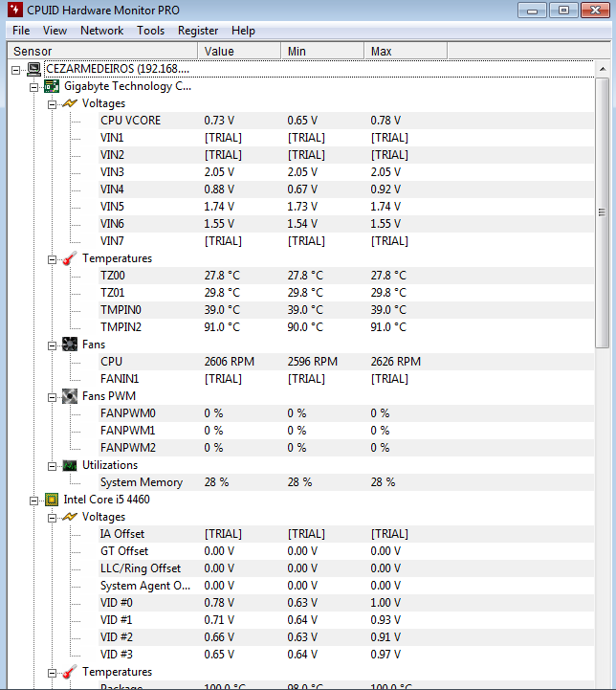Image resolution: width=616 pixels, height=690 pixels.
Task: Collapse the CEZARMEDEIROS root node
Action: [16, 70]
